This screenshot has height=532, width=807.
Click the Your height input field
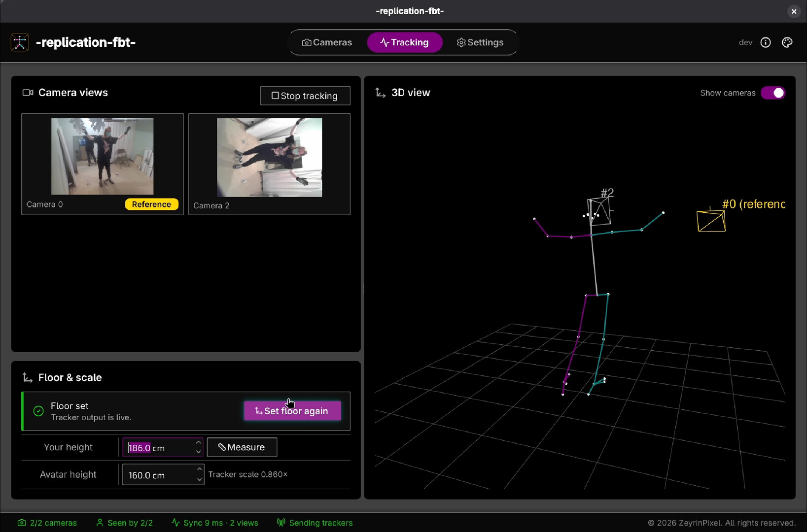click(163, 447)
